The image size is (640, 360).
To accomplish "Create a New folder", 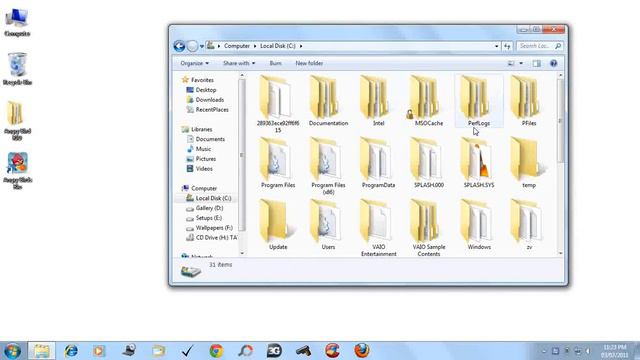I will tap(309, 63).
